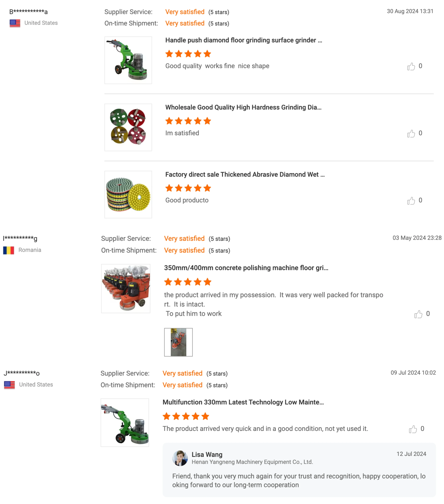
Task: Click the Lisa Wang supplier name
Action: click(207, 454)
